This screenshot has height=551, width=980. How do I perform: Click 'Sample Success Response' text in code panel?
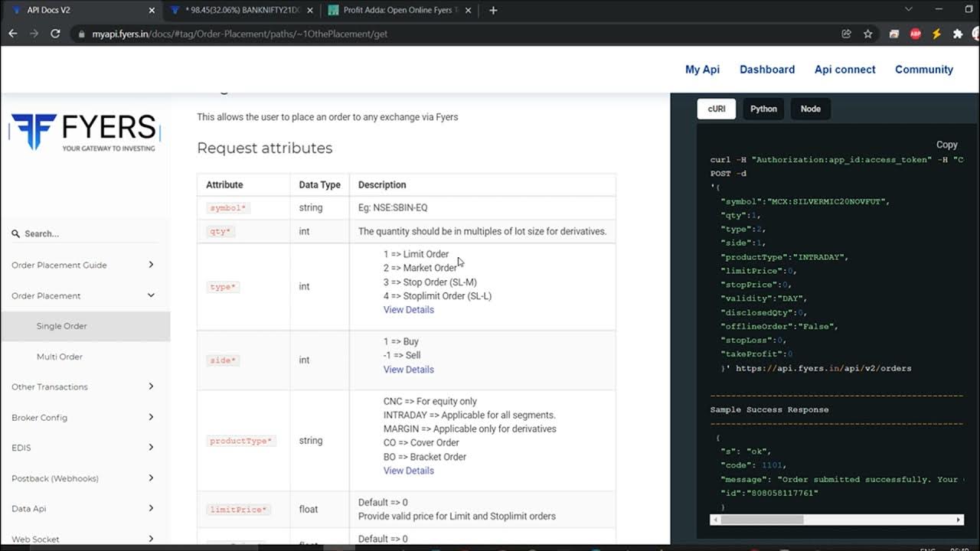coord(769,409)
